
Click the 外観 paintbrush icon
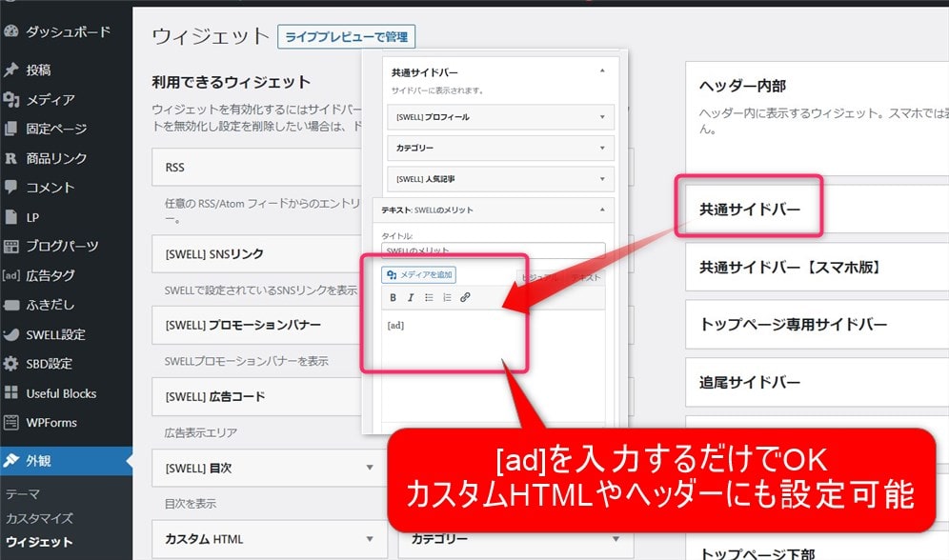(x=10, y=460)
